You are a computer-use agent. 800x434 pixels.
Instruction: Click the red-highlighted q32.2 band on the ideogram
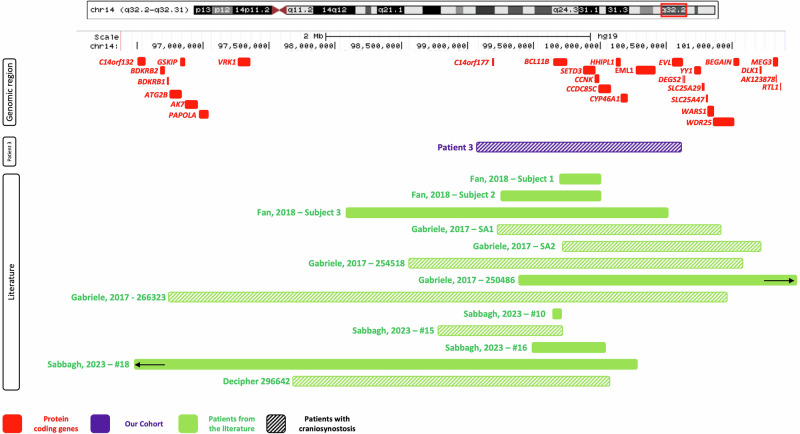[x=673, y=11]
